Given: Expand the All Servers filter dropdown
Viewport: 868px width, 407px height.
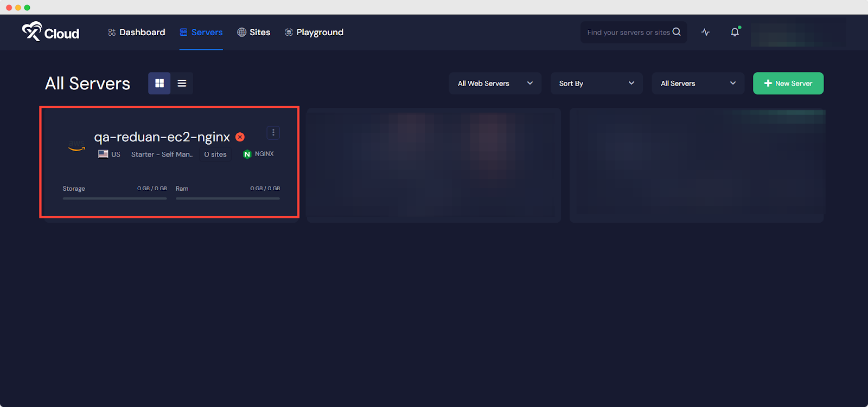Looking at the screenshot, I should point(698,83).
